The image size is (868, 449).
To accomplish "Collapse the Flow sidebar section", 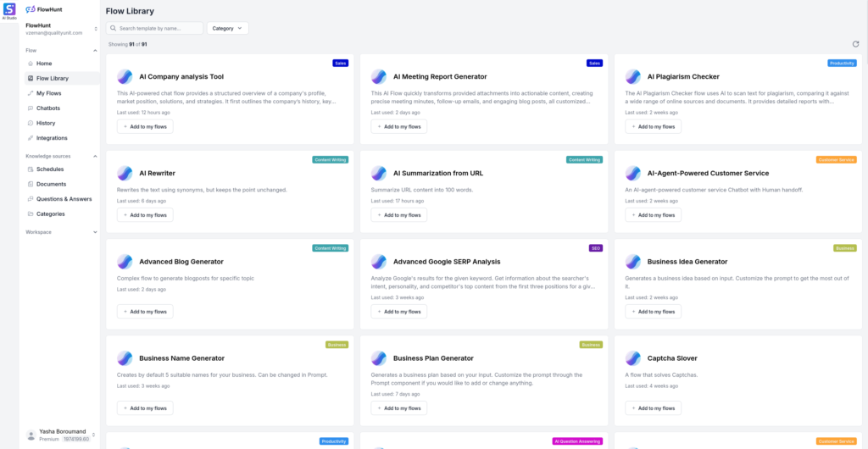I will coord(95,50).
